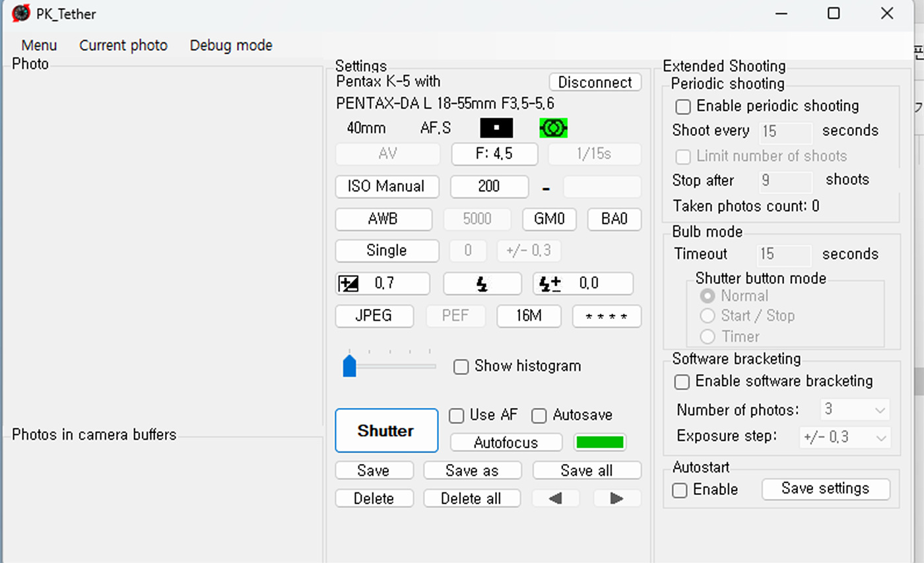This screenshot has height=563, width=924.
Task: Click the blue preview size slider handle
Action: 349,365
